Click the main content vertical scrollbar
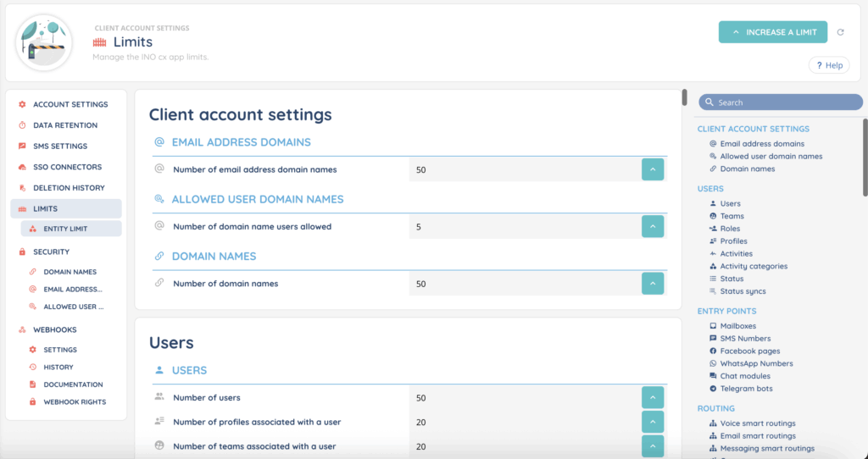Image resolution: width=868 pixels, height=459 pixels. [685, 97]
